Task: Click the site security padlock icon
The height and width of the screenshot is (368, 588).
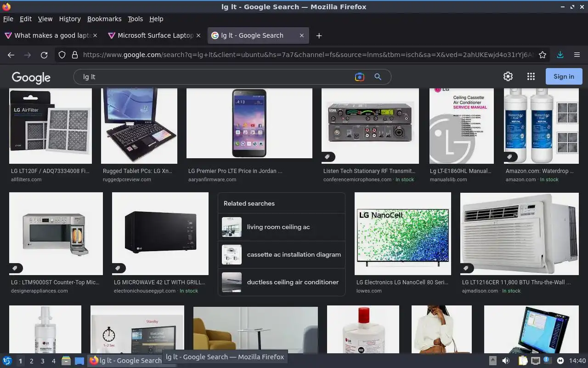Action: click(x=74, y=55)
